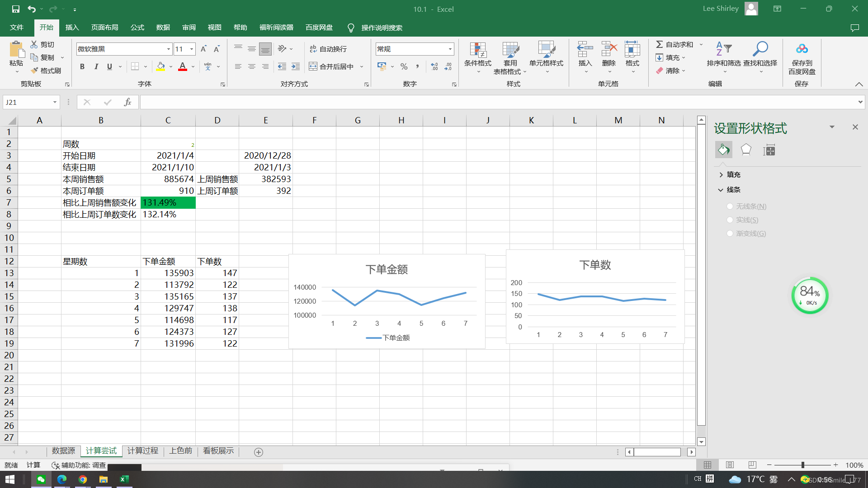This screenshot has width=868, height=488.
Task: Click the zoom slider in the status bar
Action: 802,465
